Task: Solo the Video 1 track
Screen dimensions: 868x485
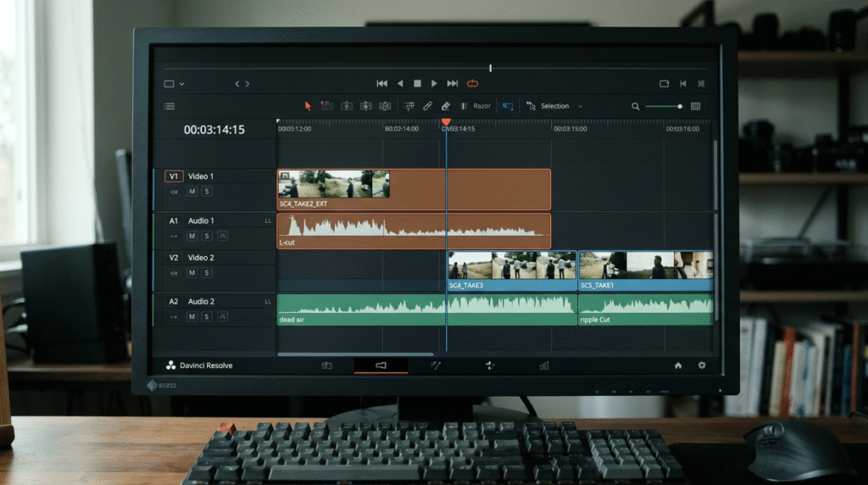Action: [207, 192]
